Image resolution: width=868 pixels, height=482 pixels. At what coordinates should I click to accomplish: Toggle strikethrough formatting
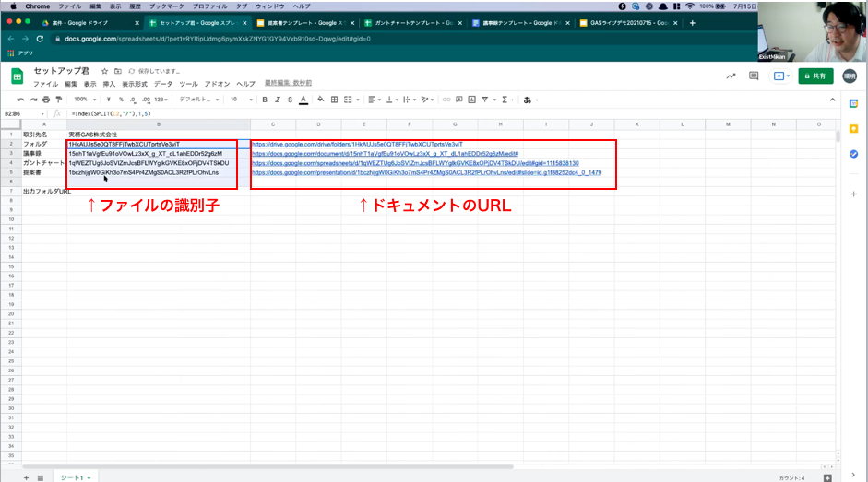[x=290, y=100]
